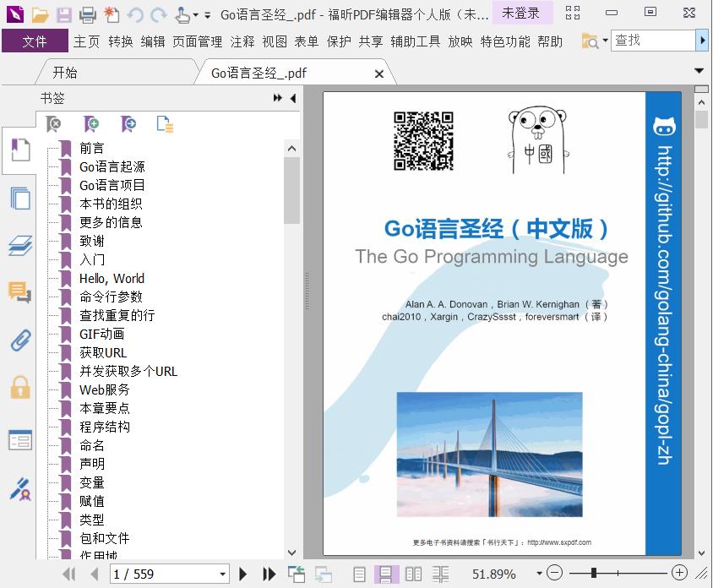Open the Layers side panel icon
Image resolution: width=713 pixels, height=588 pixels.
tap(20, 246)
